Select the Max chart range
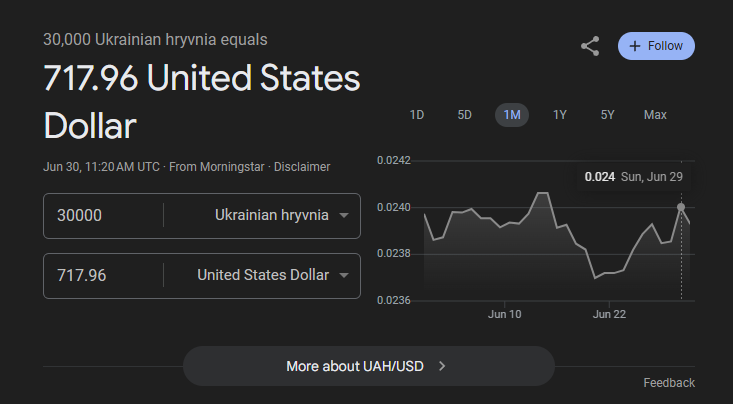 click(x=655, y=115)
